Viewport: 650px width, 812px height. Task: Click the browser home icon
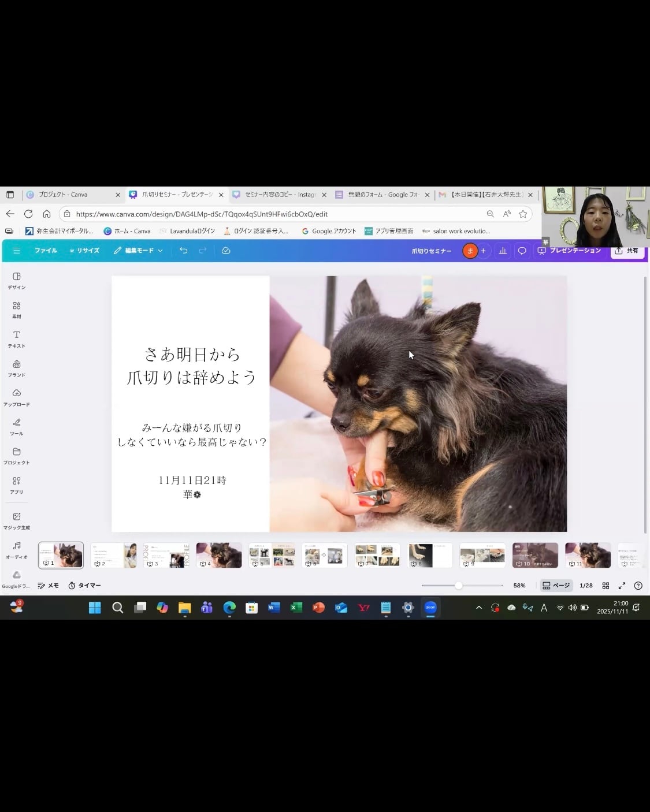[47, 214]
